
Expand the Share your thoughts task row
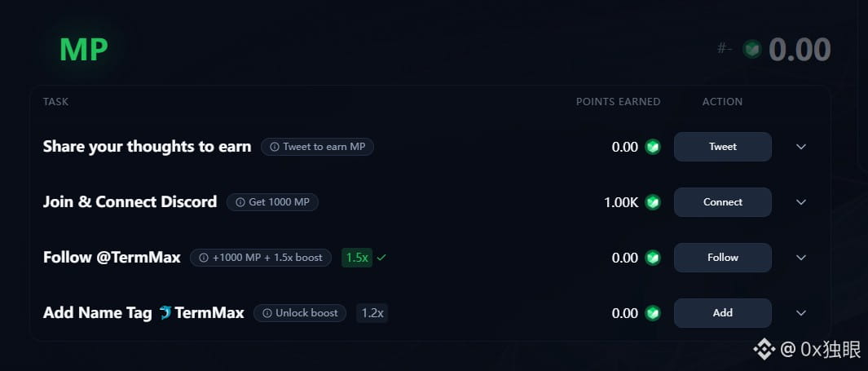tap(801, 147)
